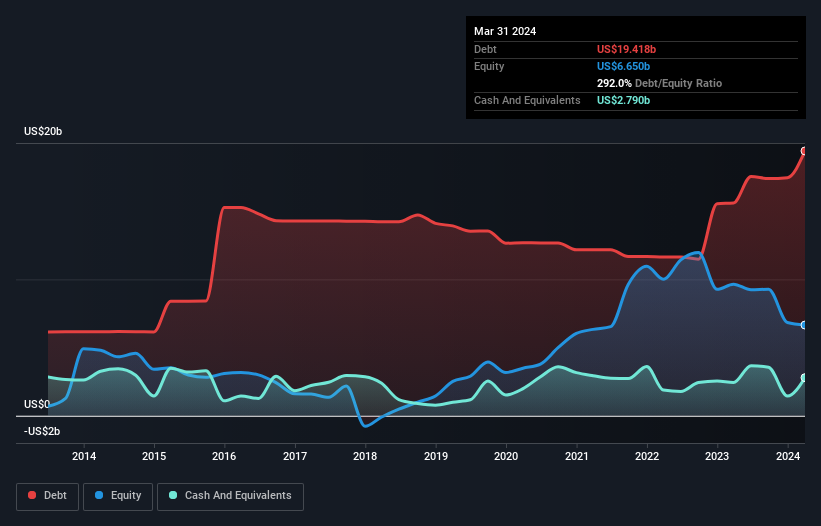This screenshot has height=526, width=821.
Task: Click the US$2.790b cash value
Action: [x=623, y=100]
